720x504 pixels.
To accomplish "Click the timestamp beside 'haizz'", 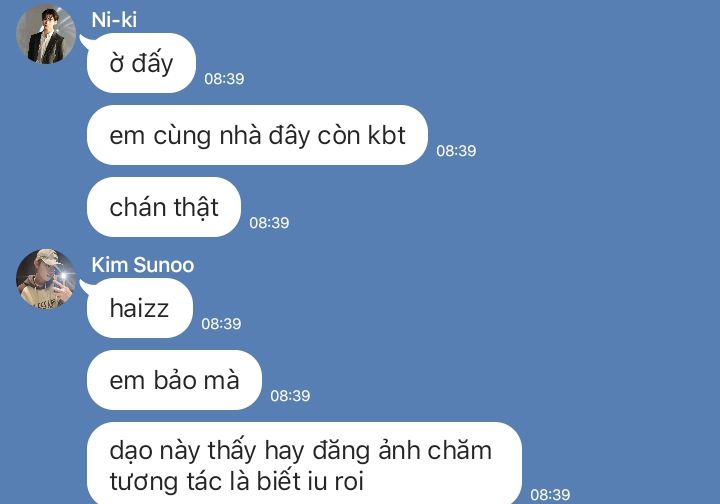I will 221,324.
